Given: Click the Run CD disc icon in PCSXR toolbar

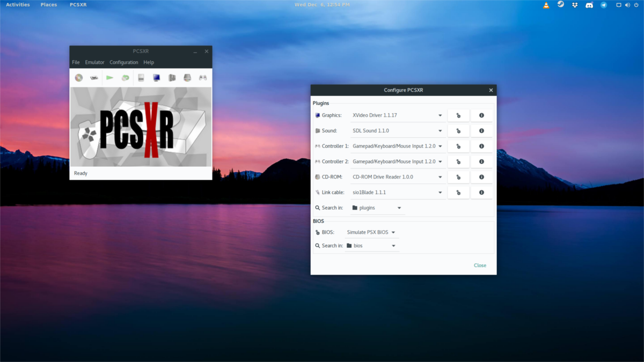Looking at the screenshot, I should coord(79,78).
